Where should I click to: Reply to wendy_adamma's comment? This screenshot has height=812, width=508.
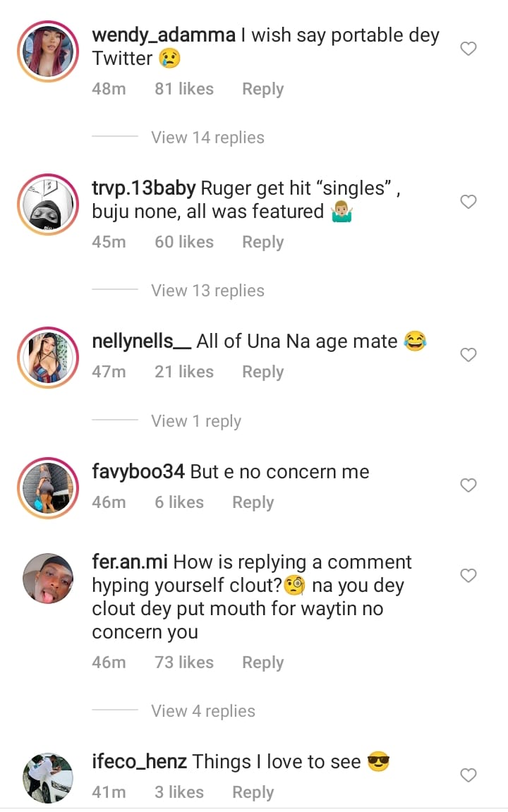point(262,90)
